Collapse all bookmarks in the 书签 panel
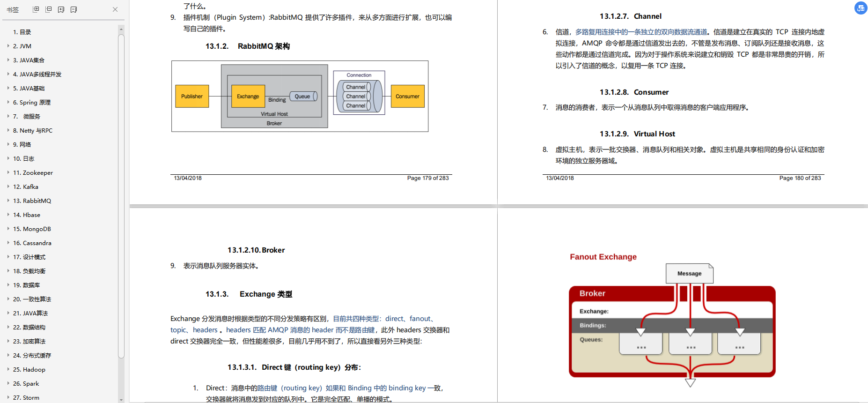 coord(49,9)
